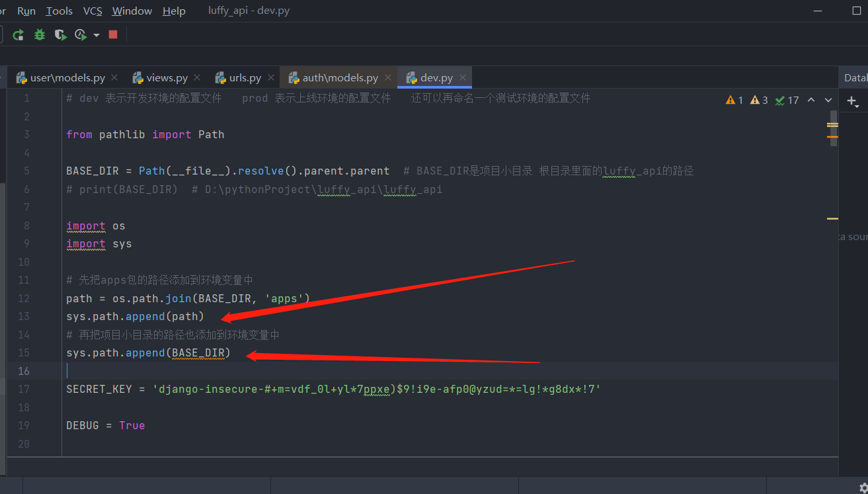This screenshot has height=494, width=868.
Task: Open the Database tool window tab
Action: 855,77
